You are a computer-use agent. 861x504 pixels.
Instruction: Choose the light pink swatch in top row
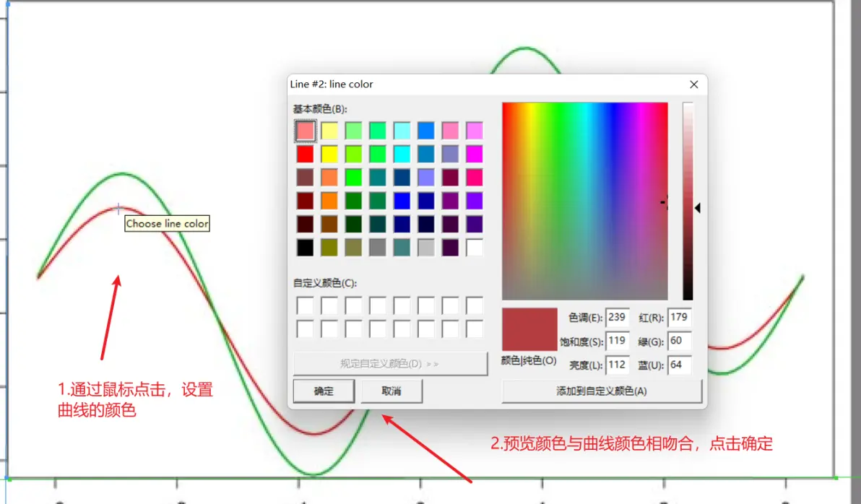450,131
